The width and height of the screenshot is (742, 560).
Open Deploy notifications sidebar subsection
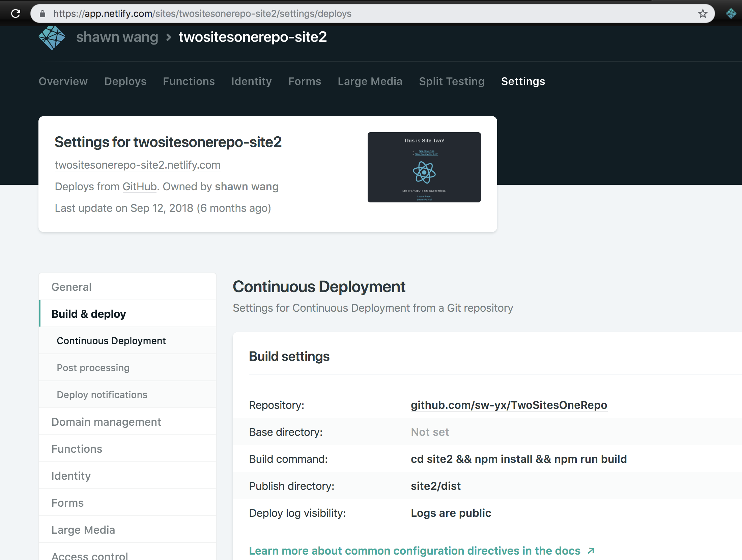127,395
